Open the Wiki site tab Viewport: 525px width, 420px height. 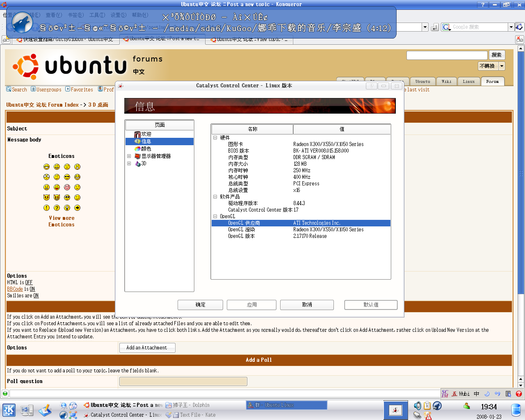tap(446, 82)
